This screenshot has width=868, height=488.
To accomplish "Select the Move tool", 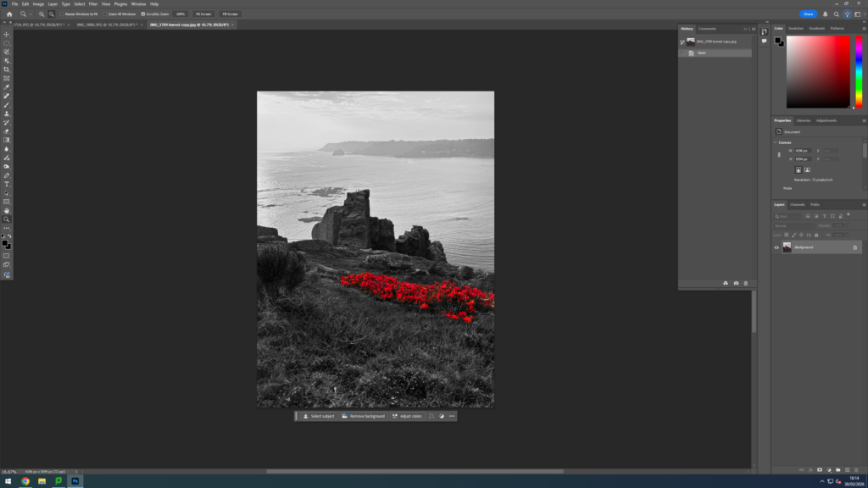I will 7,35.
